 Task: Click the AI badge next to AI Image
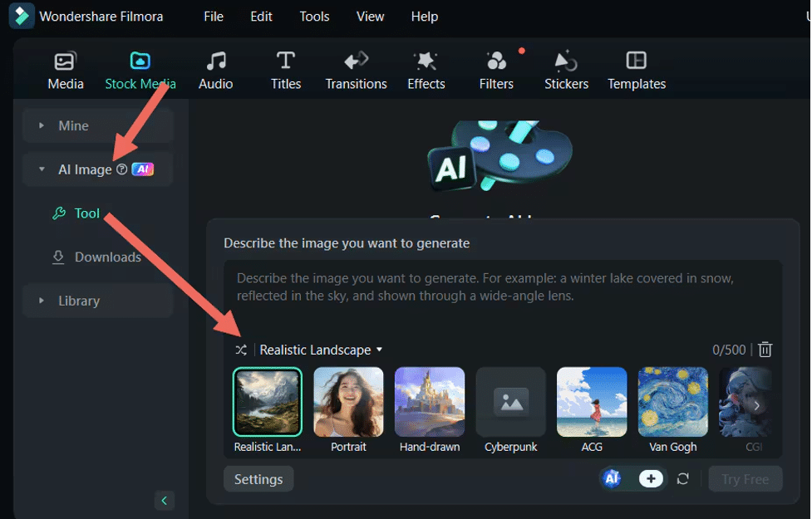143,169
